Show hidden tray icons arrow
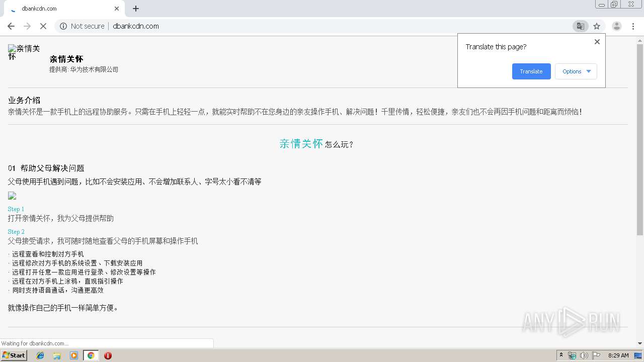 tap(561, 355)
